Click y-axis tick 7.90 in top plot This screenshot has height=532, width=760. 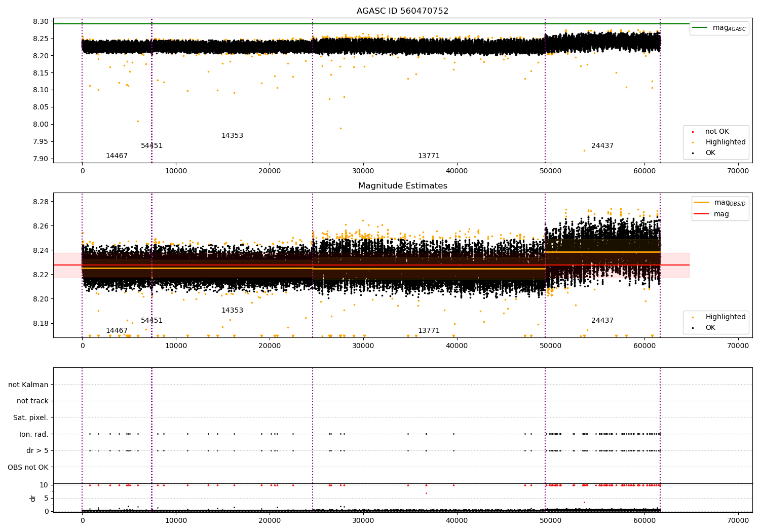pos(42,159)
